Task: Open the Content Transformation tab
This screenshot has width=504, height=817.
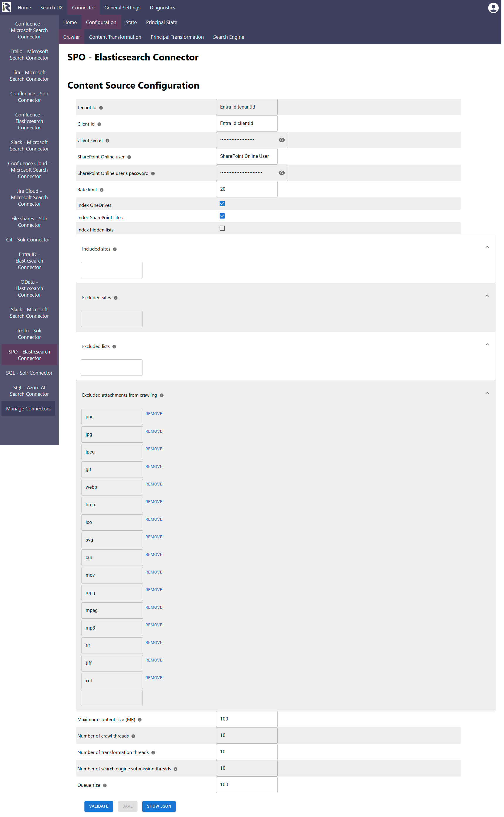Action: click(x=115, y=37)
